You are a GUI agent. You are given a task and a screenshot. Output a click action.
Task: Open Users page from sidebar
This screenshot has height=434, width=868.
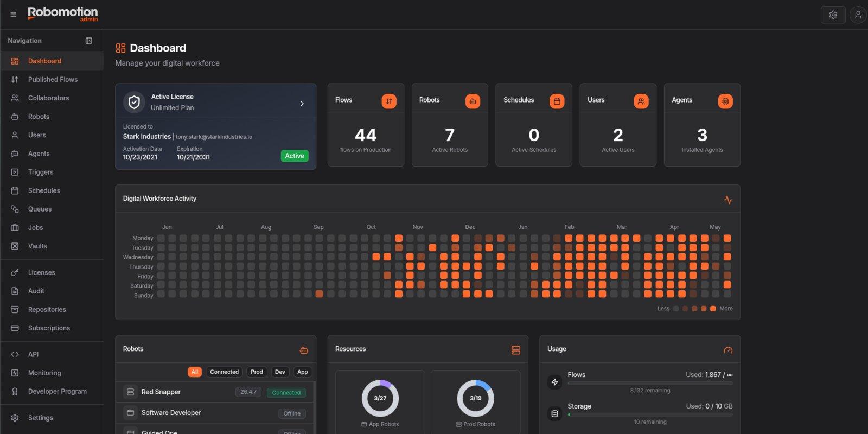[x=52, y=135]
